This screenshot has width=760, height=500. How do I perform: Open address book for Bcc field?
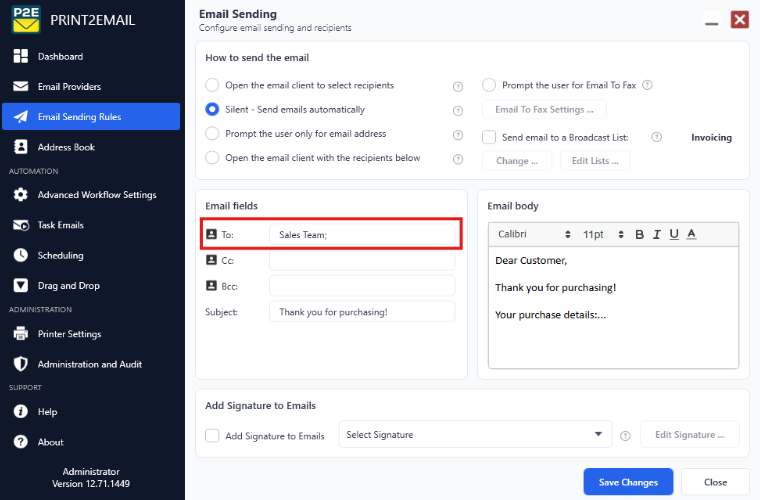(211, 286)
